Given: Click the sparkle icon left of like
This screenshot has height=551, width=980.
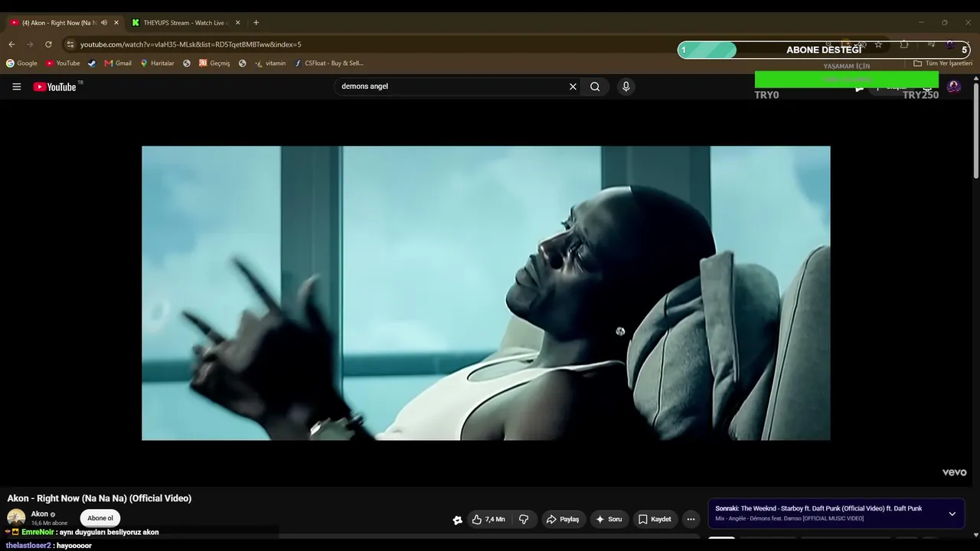Looking at the screenshot, I should click(457, 520).
